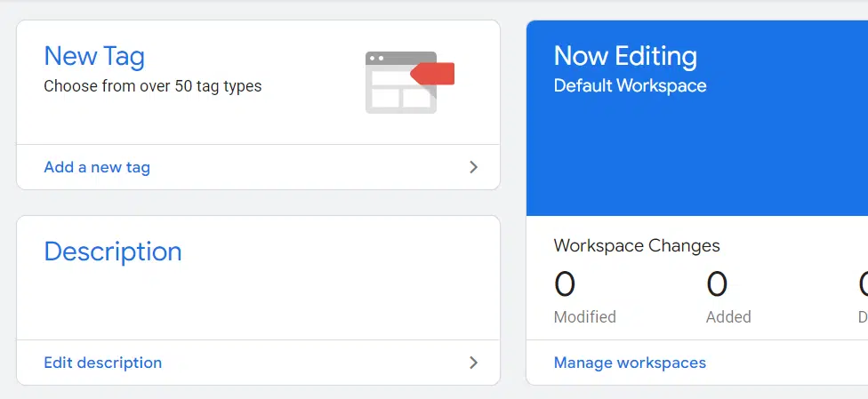
Task: Click the 'Choose from over 50 tag types' text
Action: click(x=153, y=86)
